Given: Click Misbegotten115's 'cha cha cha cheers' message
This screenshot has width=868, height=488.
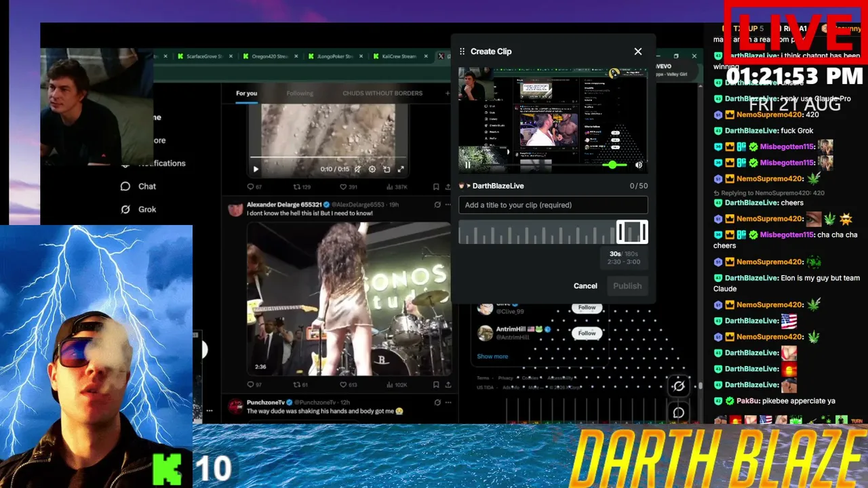Looking at the screenshot, I should (785, 240).
